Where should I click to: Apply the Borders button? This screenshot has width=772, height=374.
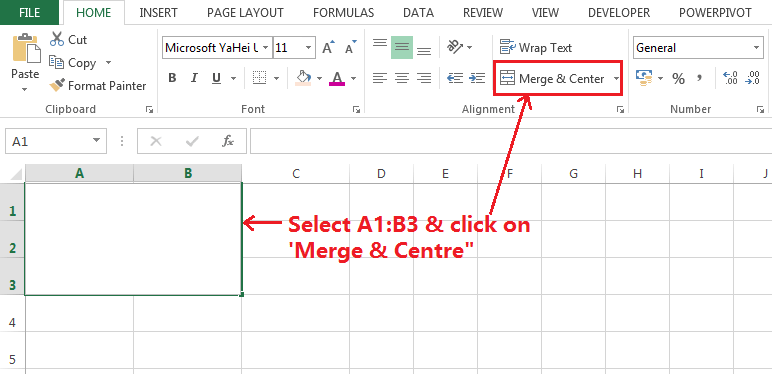(259, 78)
